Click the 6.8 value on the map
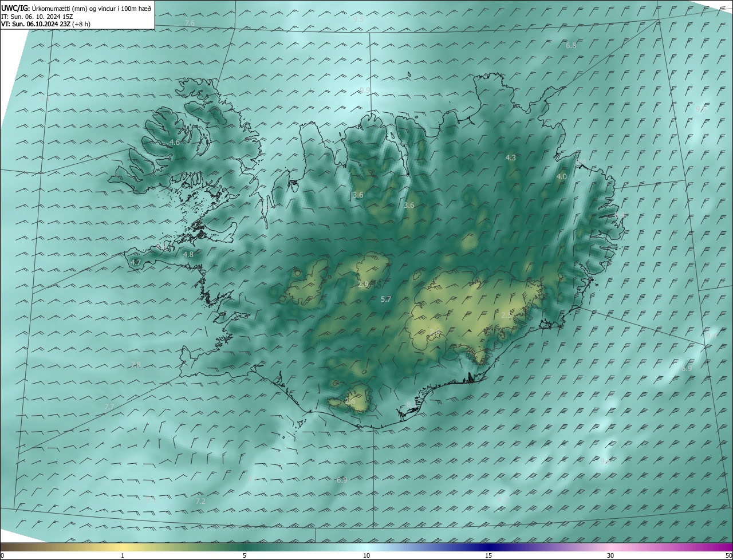Image resolution: width=733 pixels, height=560 pixels. coord(571,45)
